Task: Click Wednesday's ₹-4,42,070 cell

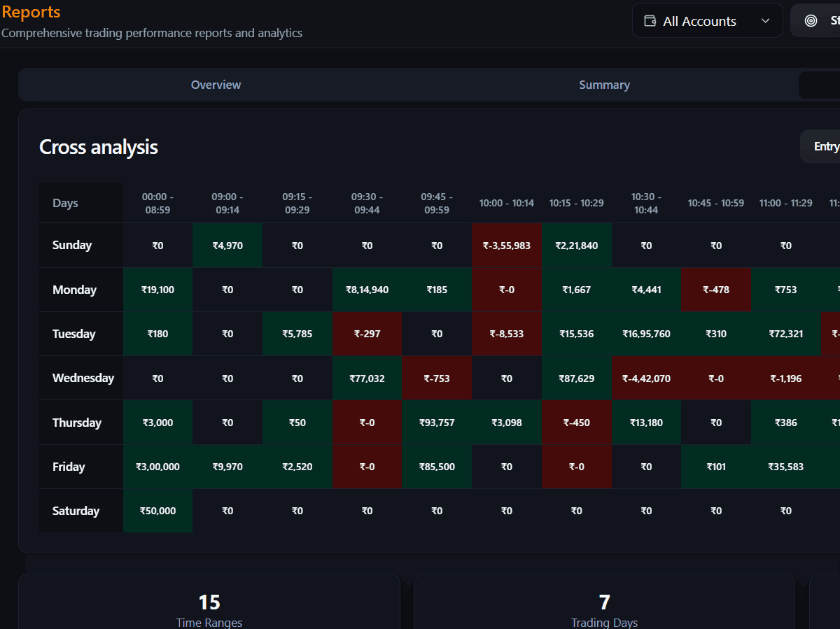Action: (x=646, y=378)
